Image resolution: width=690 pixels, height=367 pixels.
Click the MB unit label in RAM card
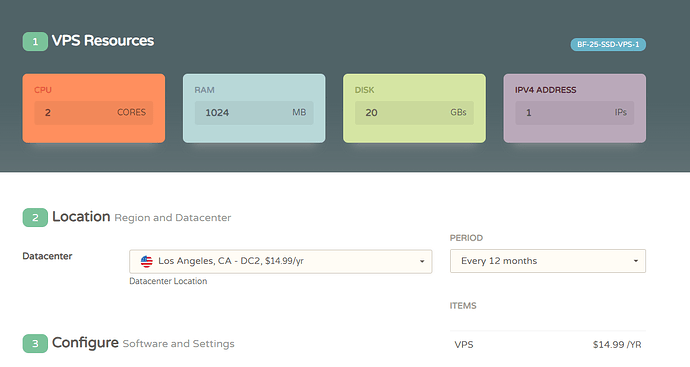299,113
